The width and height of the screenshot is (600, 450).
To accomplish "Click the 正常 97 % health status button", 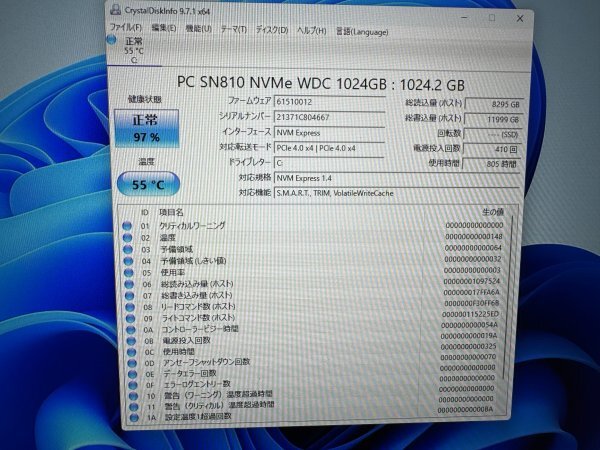I will pyautogui.click(x=147, y=129).
